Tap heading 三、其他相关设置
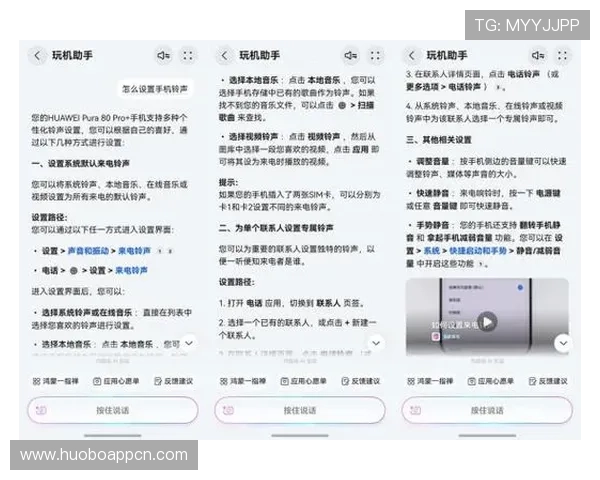The width and height of the screenshot is (600, 480). click(x=439, y=140)
